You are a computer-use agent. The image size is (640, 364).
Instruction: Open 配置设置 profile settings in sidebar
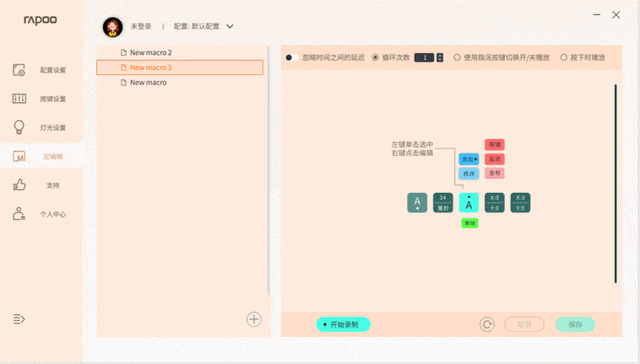click(41, 70)
